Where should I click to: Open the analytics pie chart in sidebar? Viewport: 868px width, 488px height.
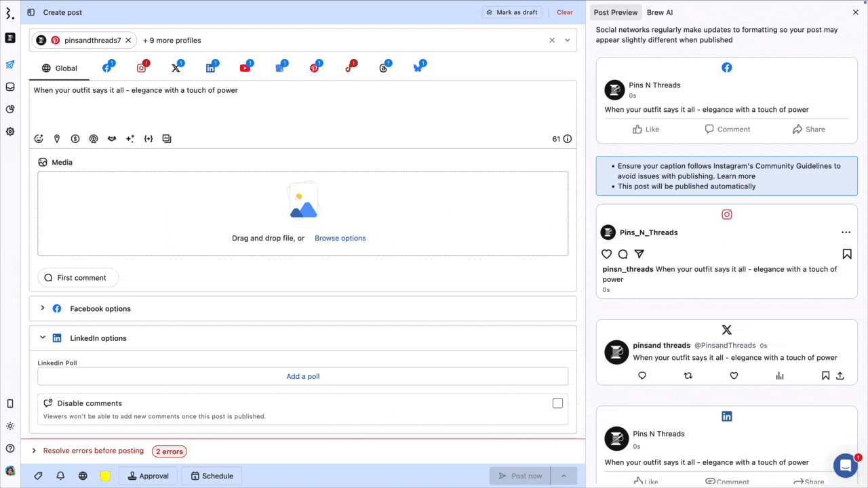[x=10, y=109]
